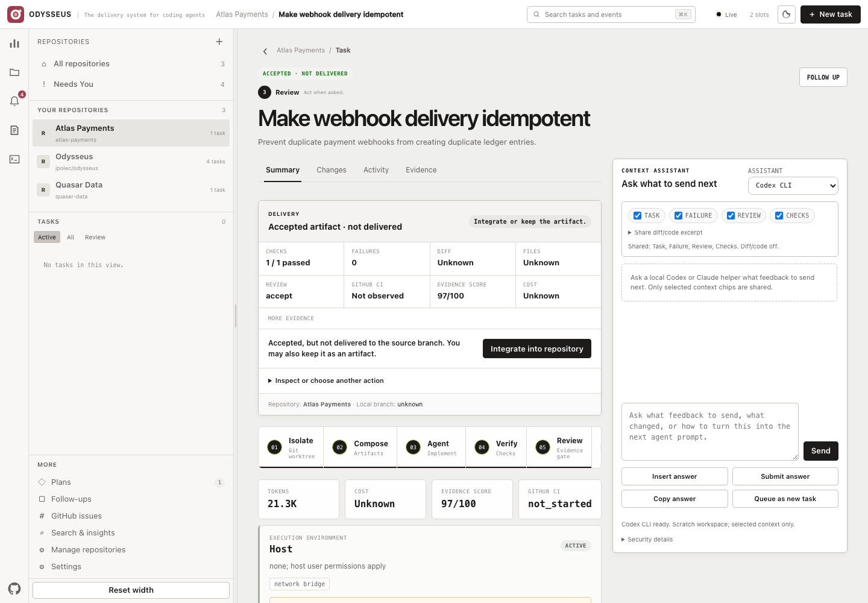The image size is (868, 603).
Task: Send the assistant prompt
Action: click(x=821, y=451)
